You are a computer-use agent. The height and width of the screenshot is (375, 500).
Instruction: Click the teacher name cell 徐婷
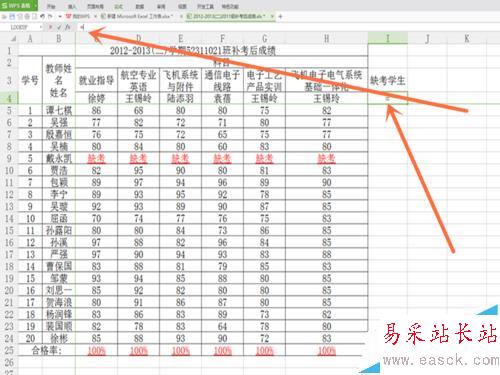click(96, 98)
